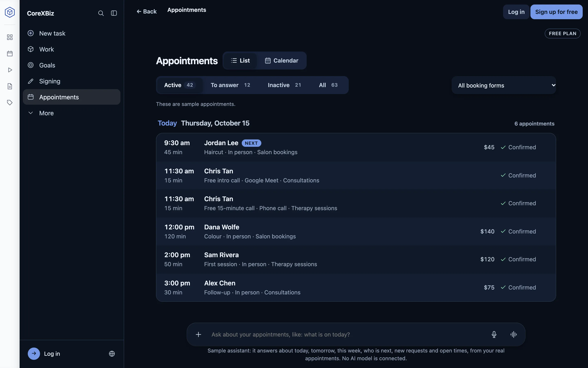The width and height of the screenshot is (588, 368).
Task: Click the FREE PLAN badge
Action: pyautogui.click(x=562, y=34)
